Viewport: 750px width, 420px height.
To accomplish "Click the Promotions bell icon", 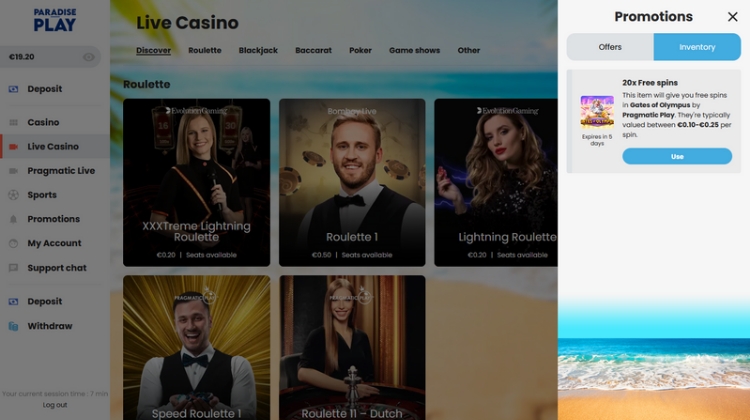I will pos(13,219).
